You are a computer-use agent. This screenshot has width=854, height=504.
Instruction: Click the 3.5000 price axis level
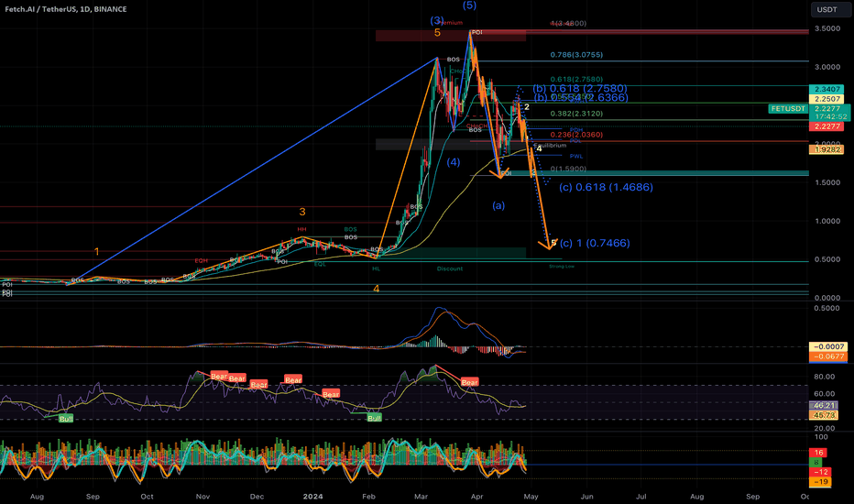pos(827,28)
